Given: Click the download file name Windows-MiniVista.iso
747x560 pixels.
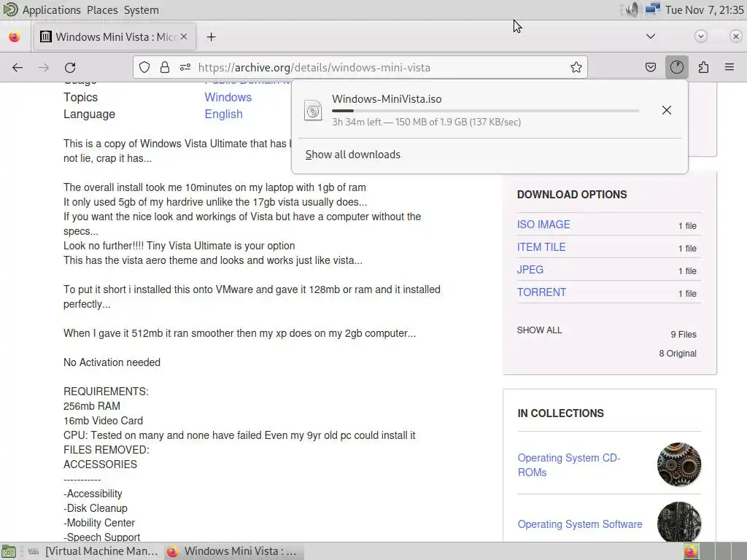Looking at the screenshot, I should 387,99.
